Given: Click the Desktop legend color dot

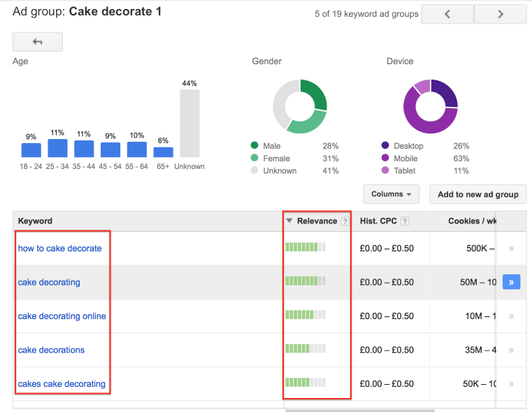Looking at the screenshot, I should point(385,145).
